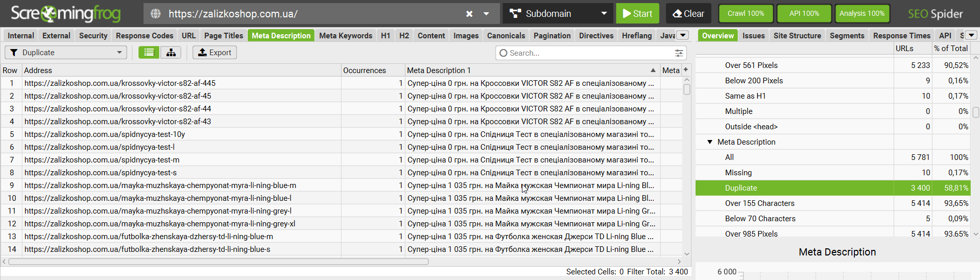980x280 pixels.
Task: Select Outside <head> filter row
Action: click(x=832, y=126)
